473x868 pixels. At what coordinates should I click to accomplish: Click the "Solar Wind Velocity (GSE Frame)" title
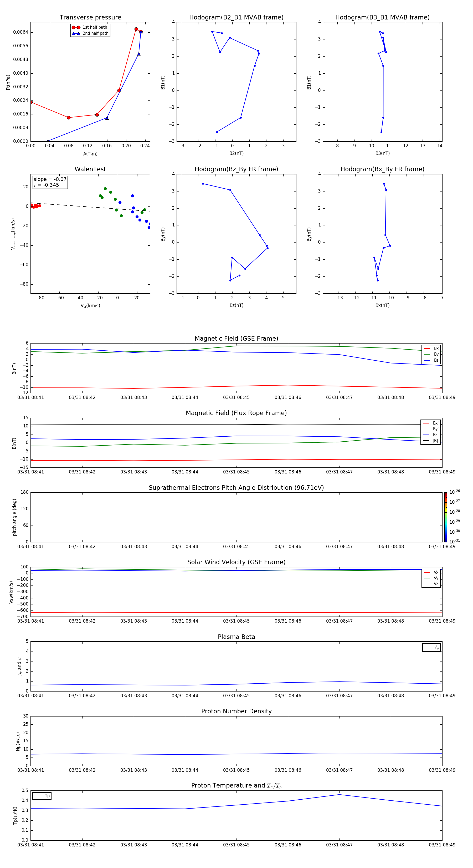point(236,562)
